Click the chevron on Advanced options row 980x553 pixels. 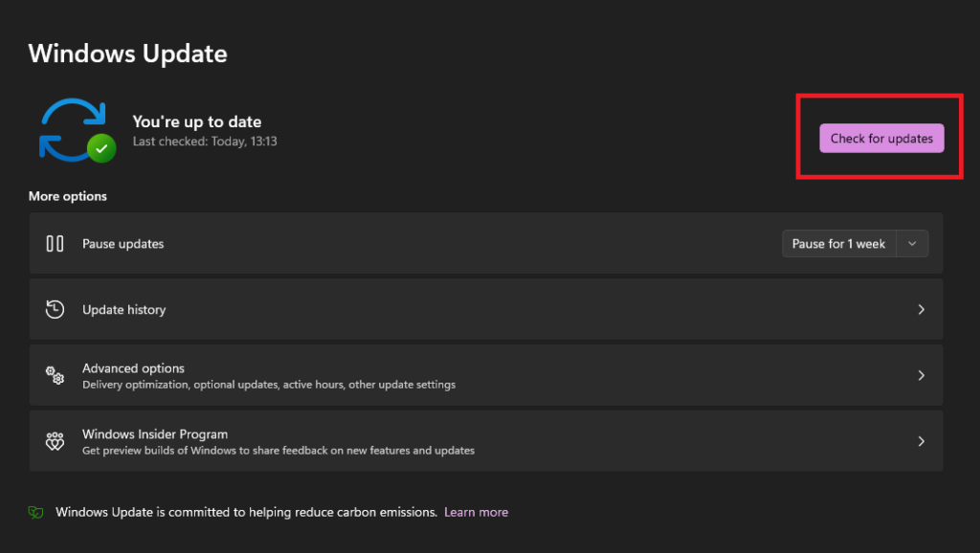(921, 375)
